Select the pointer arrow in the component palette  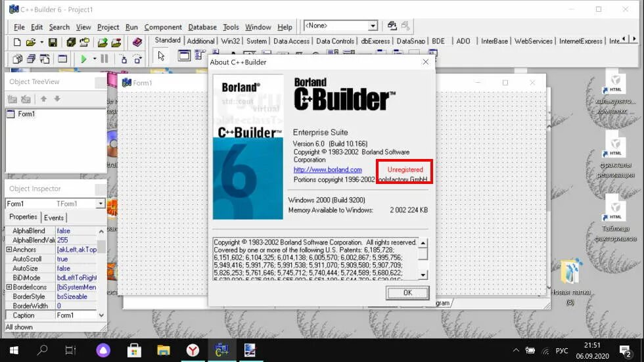(x=161, y=55)
